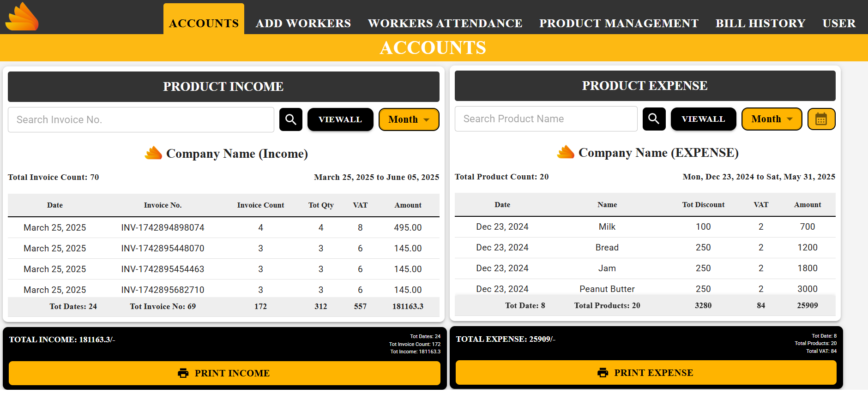This screenshot has height=393, width=868.
Task: Click the Milk expense row name
Action: [x=607, y=226]
